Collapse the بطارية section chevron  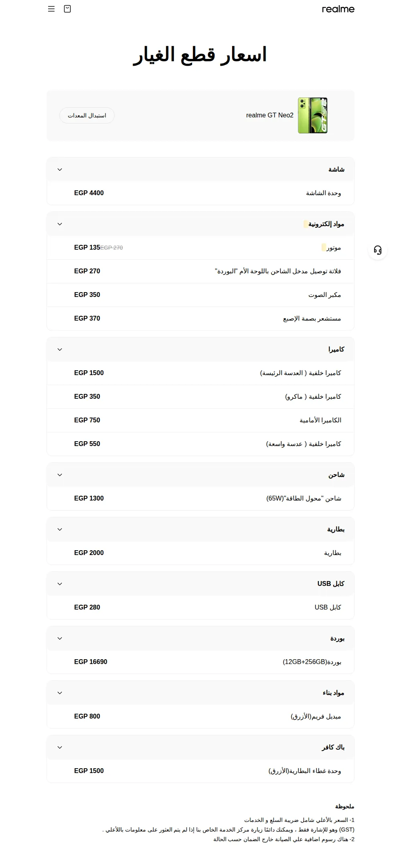pyautogui.click(x=60, y=529)
